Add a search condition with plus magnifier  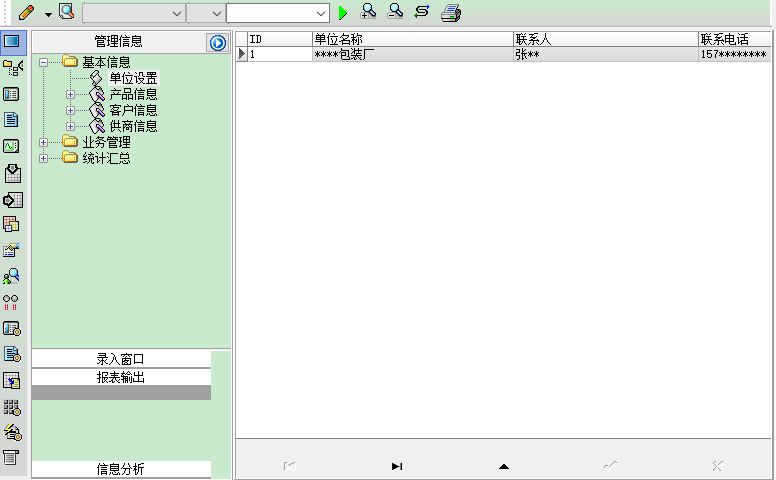[368, 11]
